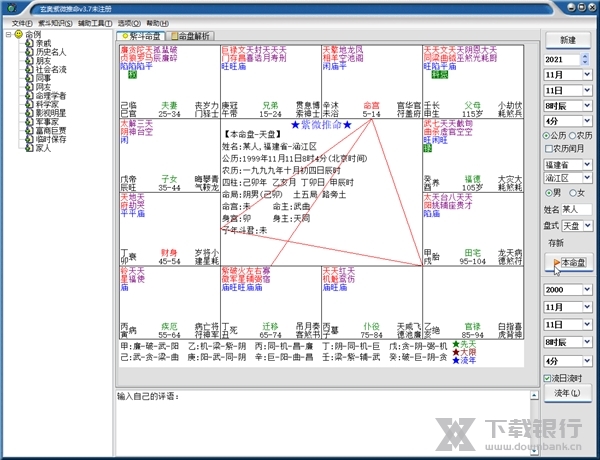Click the 亲戚 category icon

(30, 44)
